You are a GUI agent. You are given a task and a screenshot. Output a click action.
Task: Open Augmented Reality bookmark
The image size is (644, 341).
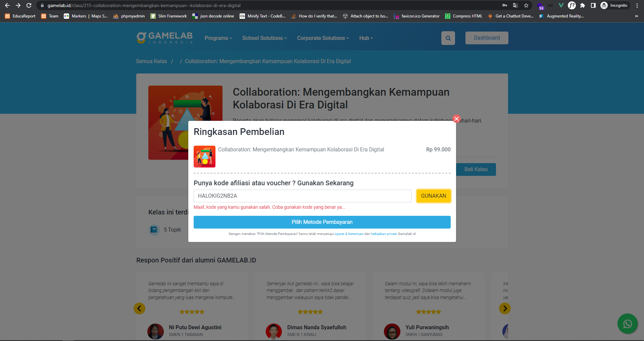[x=561, y=16]
